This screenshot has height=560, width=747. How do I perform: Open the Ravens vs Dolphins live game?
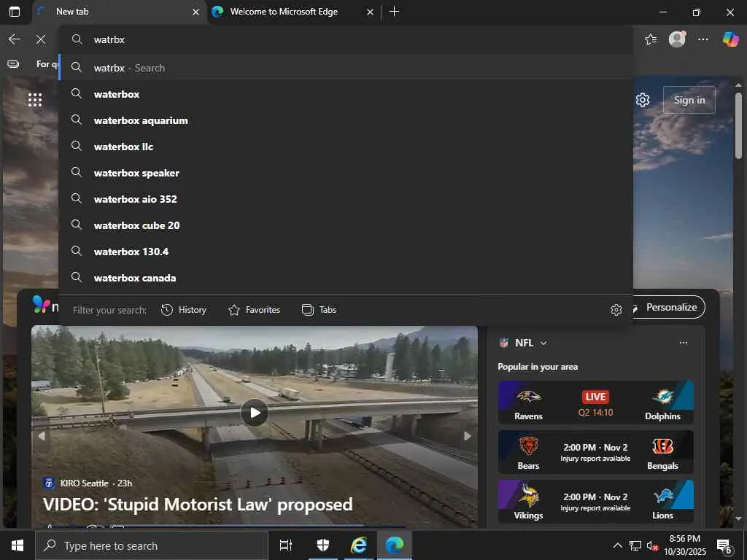click(x=595, y=402)
